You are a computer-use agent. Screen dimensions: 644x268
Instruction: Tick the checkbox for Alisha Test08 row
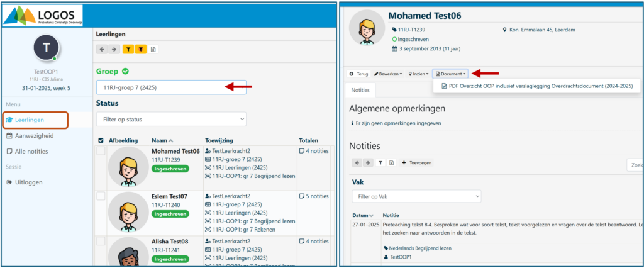(x=101, y=242)
